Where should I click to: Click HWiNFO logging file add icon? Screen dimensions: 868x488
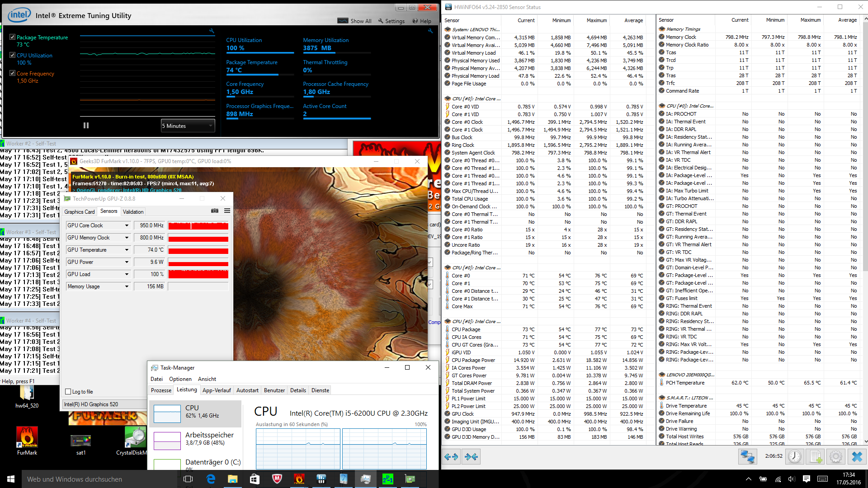[x=815, y=457]
